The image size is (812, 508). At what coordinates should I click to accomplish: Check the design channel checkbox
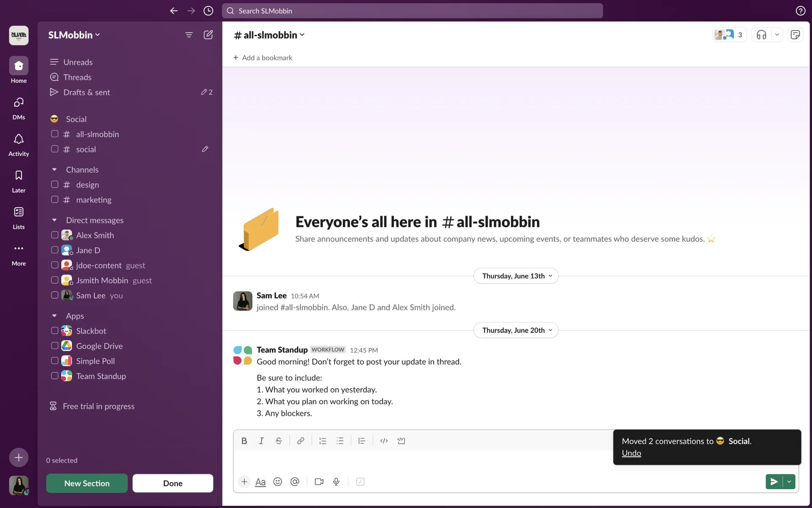(55, 185)
